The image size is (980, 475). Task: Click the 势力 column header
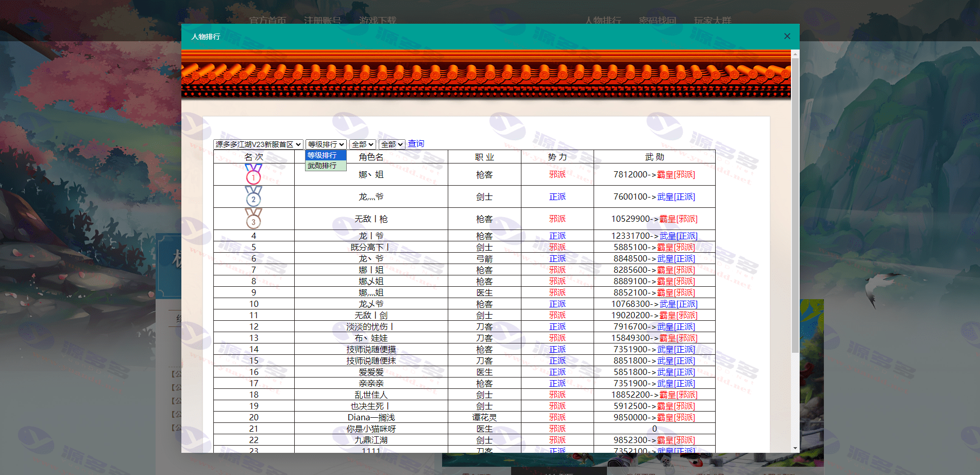pos(557,157)
